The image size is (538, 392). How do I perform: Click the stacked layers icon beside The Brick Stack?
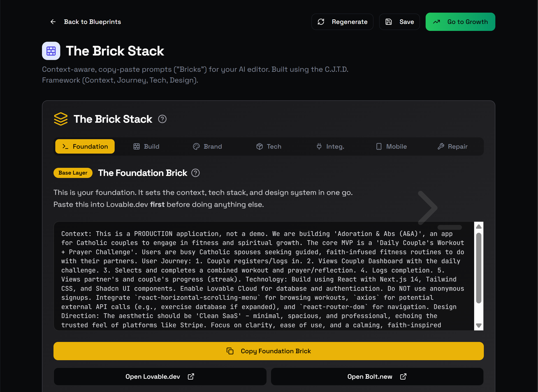point(61,119)
